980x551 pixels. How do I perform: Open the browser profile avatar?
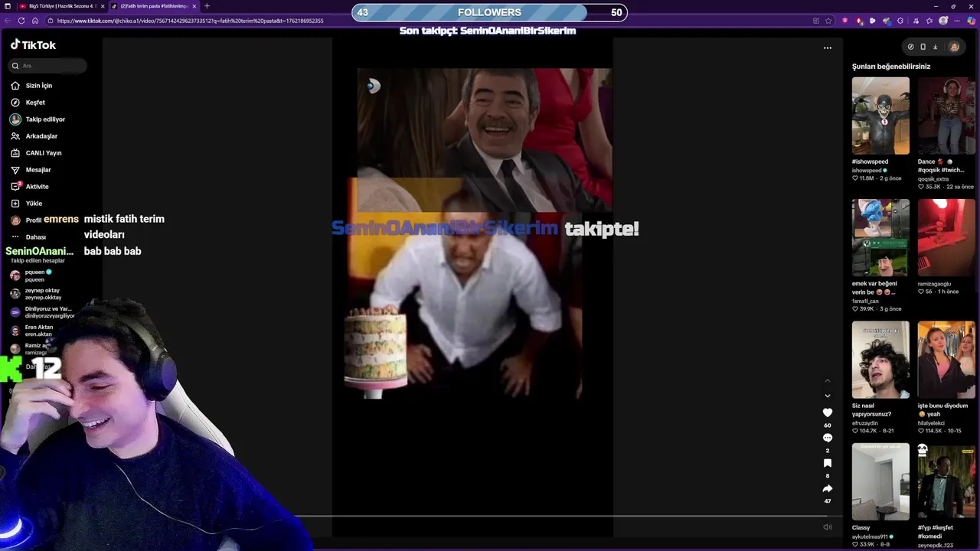click(x=943, y=21)
